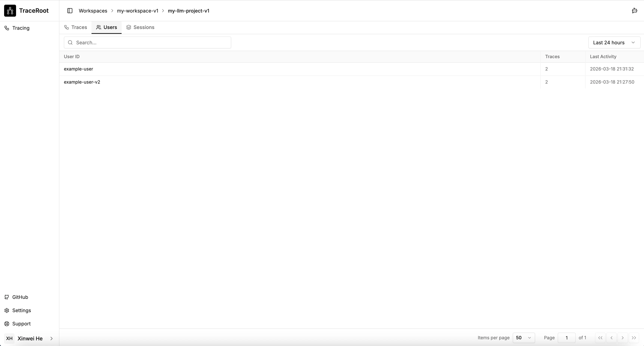Open Settings via gear icon

[x=7, y=310]
